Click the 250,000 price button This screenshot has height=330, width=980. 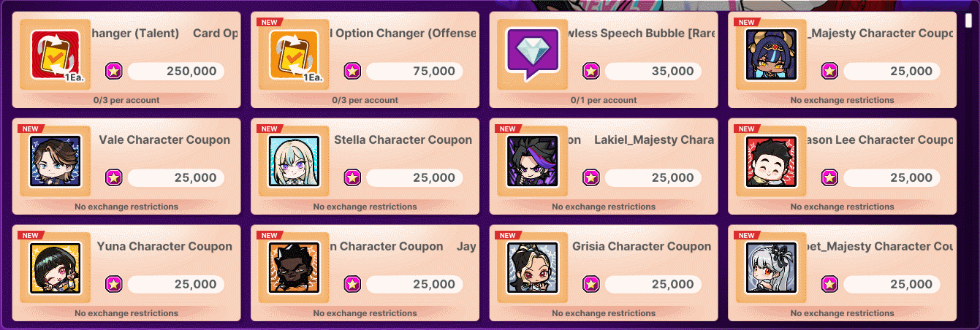pyautogui.click(x=175, y=72)
